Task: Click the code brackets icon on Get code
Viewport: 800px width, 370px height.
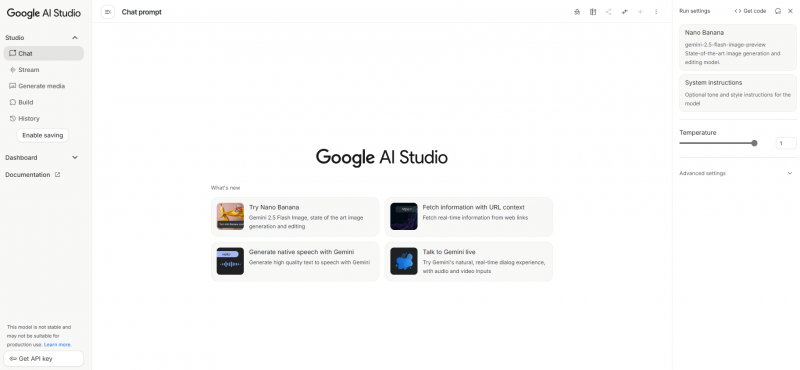Action: (738, 11)
